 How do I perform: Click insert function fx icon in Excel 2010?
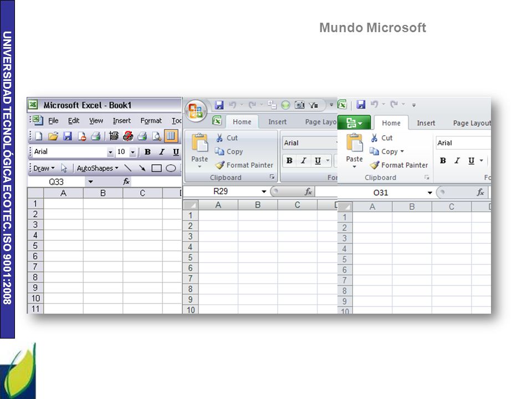[x=480, y=192]
